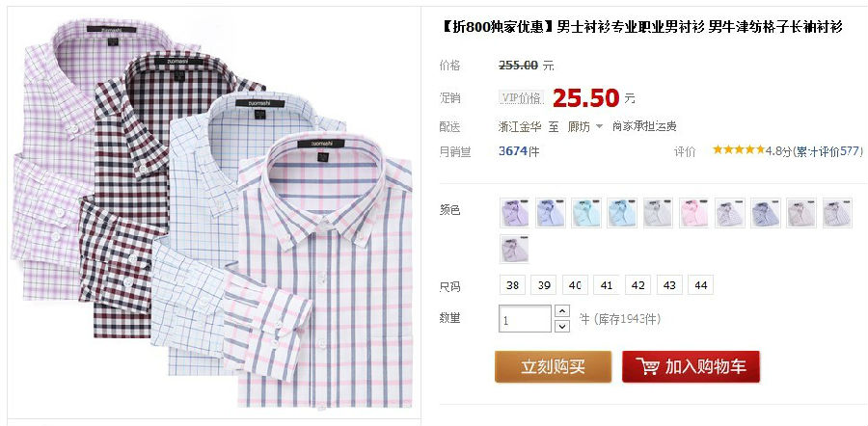Click the quantity input field
The image size is (868, 426).
(525, 319)
